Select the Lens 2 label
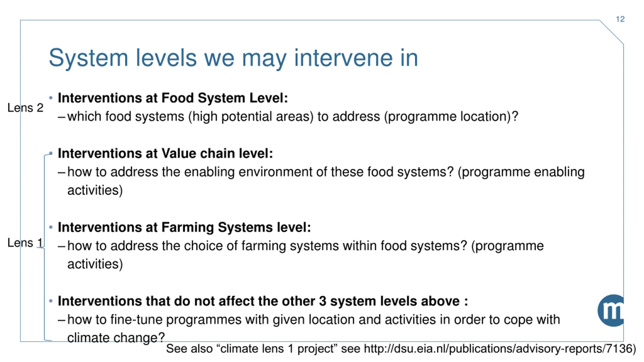This screenshot has width=644, height=362. [x=25, y=108]
